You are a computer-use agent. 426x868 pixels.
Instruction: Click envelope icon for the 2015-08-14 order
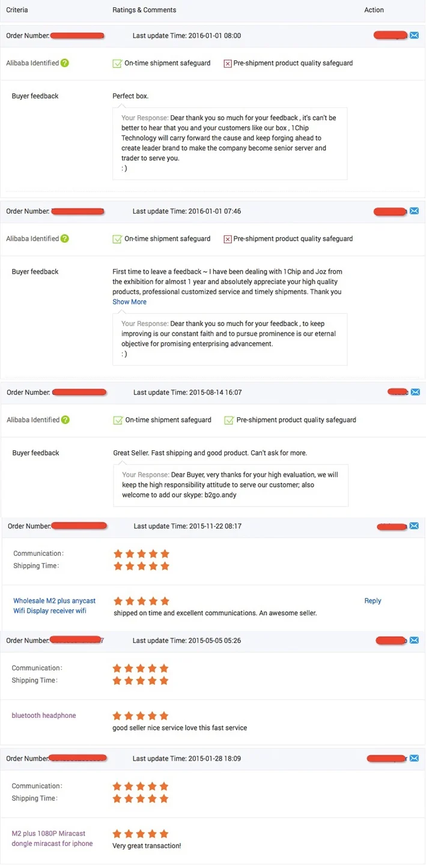point(415,392)
